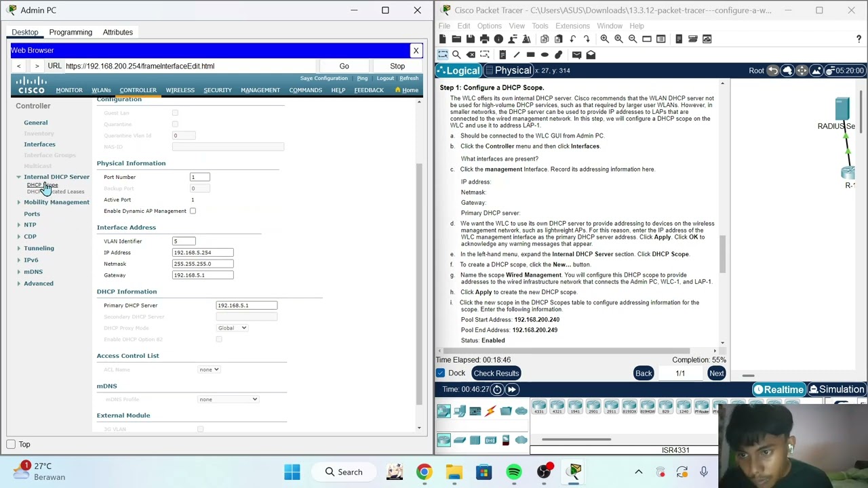Open File Explorer in taskbar
Image resolution: width=868 pixels, height=488 pixels.
pos(454,472)
